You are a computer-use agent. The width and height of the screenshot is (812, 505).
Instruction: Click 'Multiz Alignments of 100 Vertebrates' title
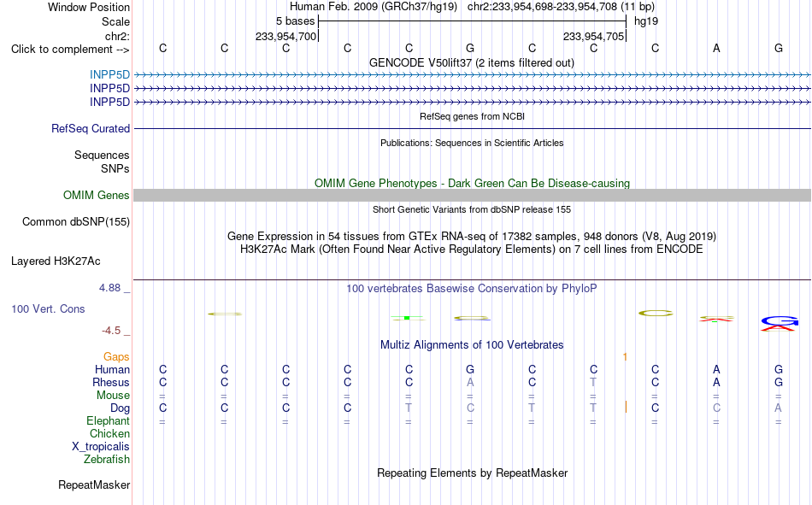(x=472, y=345)
